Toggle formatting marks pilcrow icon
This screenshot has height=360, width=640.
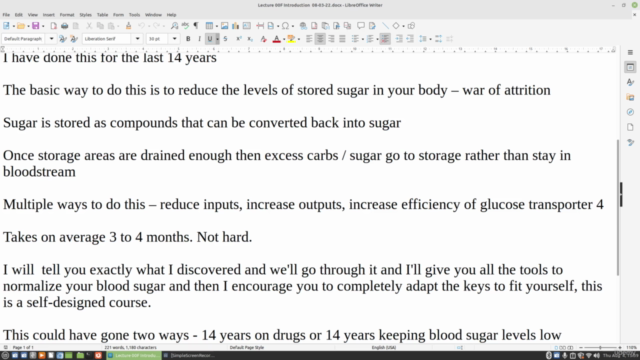(196, 26)
